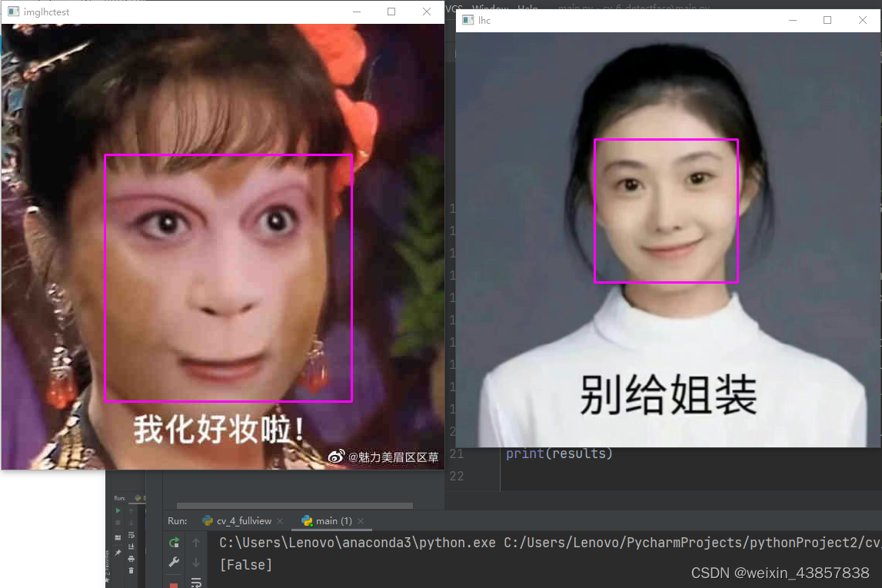Maximize the imglhctest window
The image size is (882, 588).
pos(391,12)
